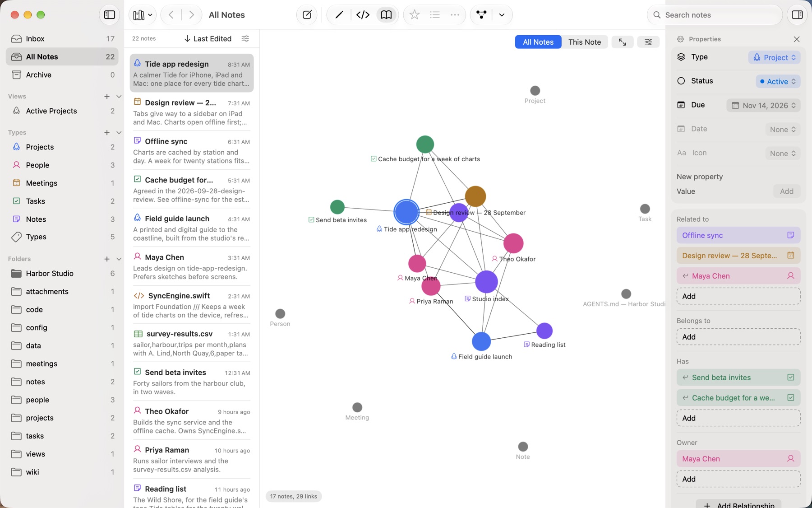This screenshot has width=812, height=508.
Task: Open note list filter settings icon
Action: 245,39
